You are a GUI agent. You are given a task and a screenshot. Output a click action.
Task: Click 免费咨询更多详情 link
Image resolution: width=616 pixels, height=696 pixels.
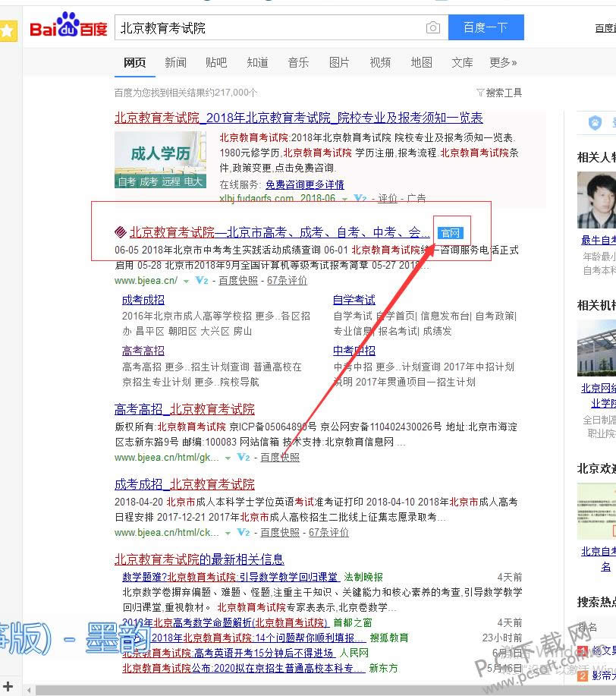[x=305, y=184]
